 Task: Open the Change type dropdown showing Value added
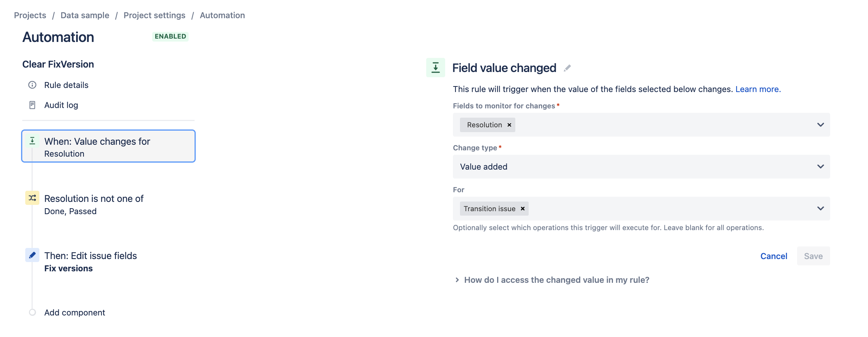pyautogui.click(x=820, y=167)
